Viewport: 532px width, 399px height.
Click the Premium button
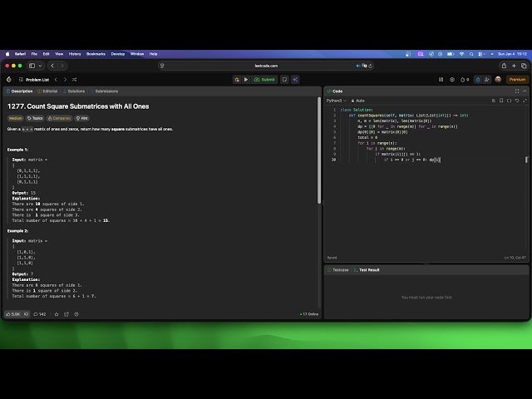tap(517, 80)
